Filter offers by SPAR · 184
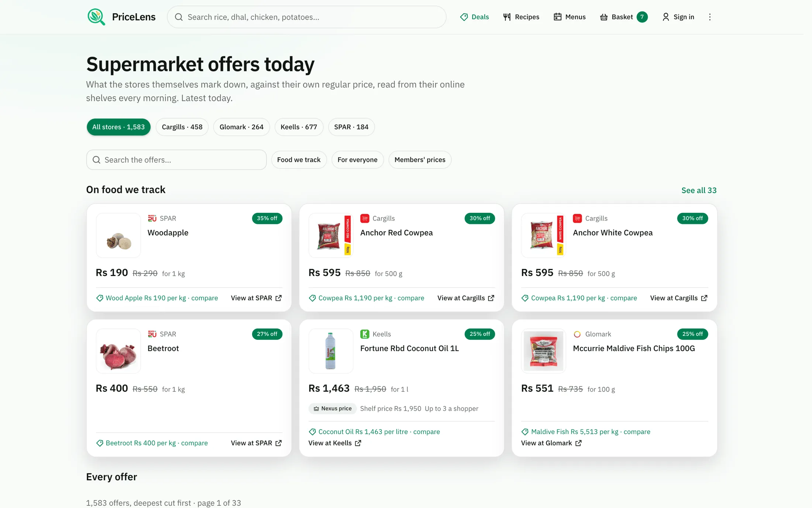The width and height of the screenshot is (812, 508). pyautogui.click(x=351, y=127)
